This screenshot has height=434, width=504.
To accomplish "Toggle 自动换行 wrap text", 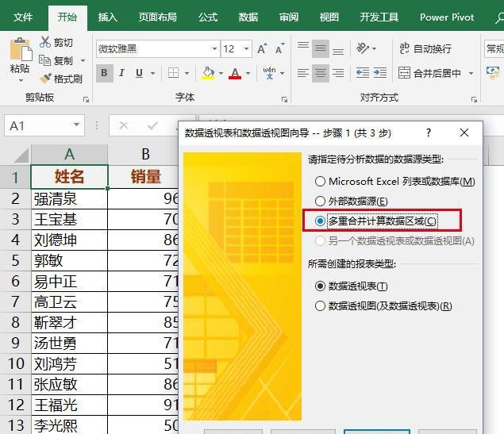I will (x=425, y=48).
